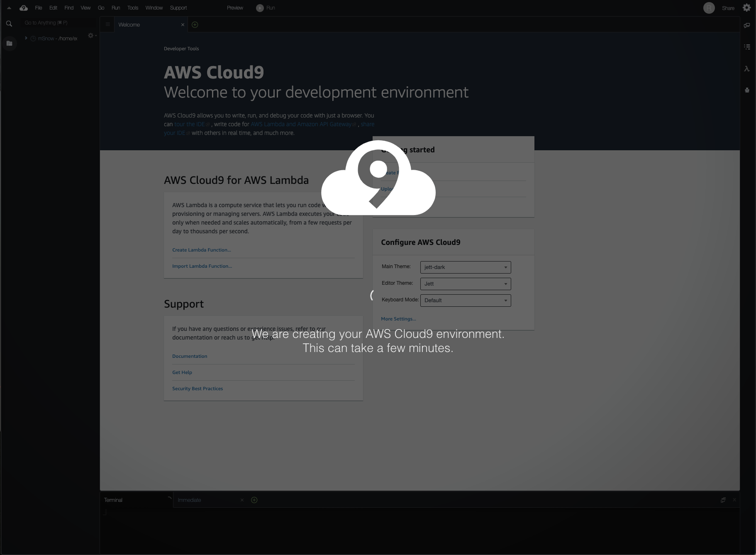Open the file tree gear settings

[x=91, y=36]
